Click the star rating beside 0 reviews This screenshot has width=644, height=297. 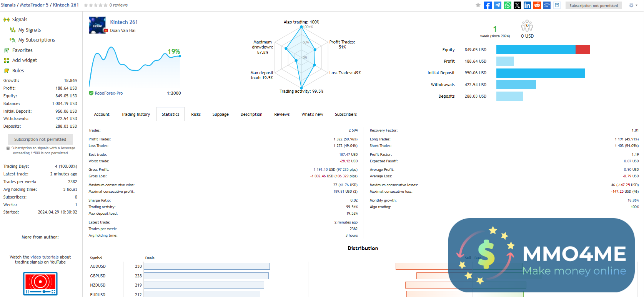coord(95,5)
